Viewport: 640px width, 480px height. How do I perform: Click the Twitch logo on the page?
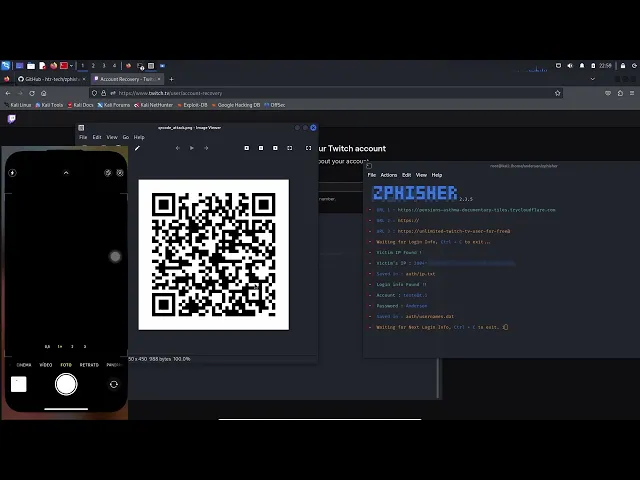tap(11, 119)
